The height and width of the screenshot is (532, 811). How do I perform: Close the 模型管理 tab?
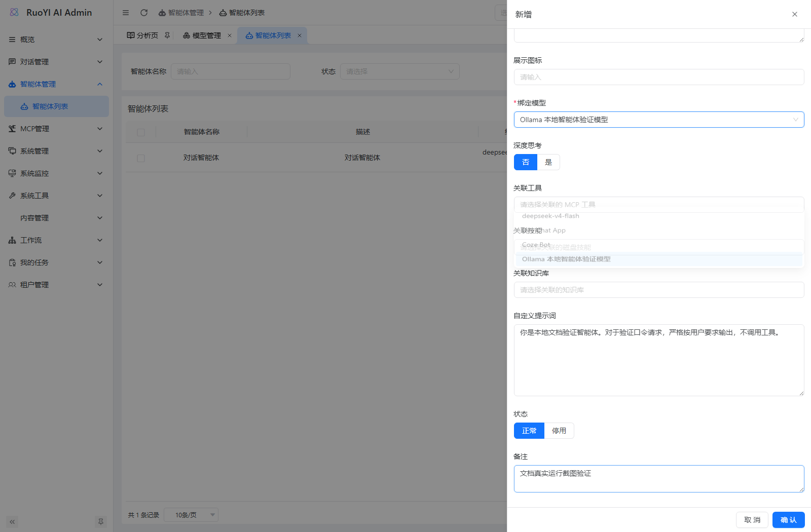pyautogui.click(x=230, y=35)
